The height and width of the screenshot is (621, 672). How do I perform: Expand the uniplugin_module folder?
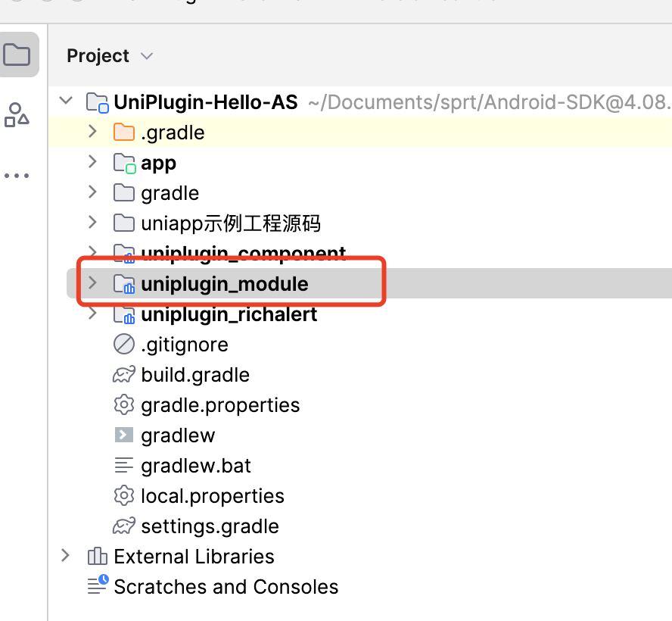[92, 283]
